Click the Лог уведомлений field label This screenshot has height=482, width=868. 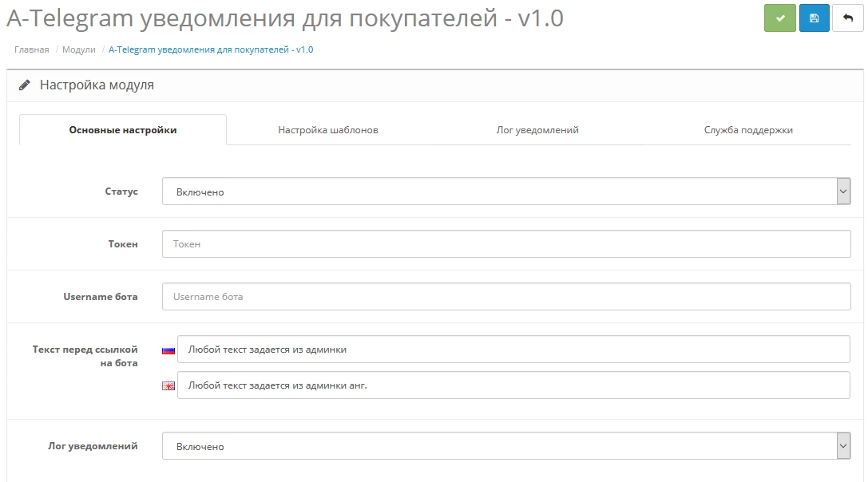[93, 446]
